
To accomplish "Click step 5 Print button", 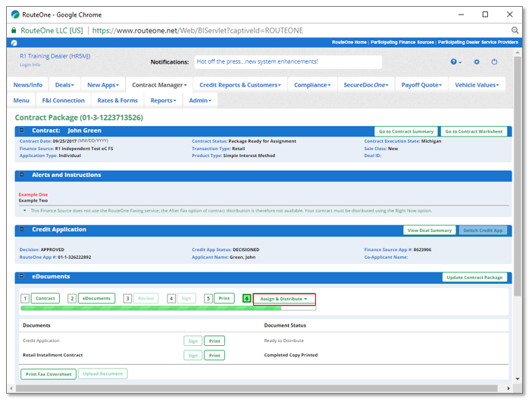I will click(224, 298).
